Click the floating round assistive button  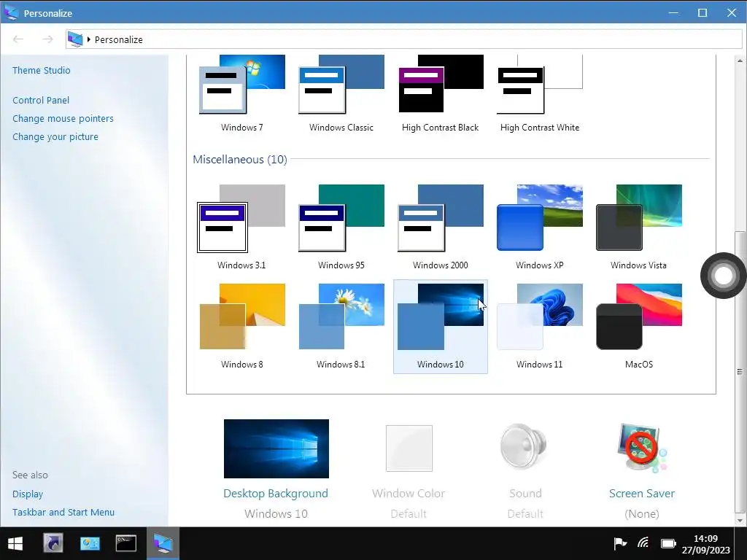point(723,275)
